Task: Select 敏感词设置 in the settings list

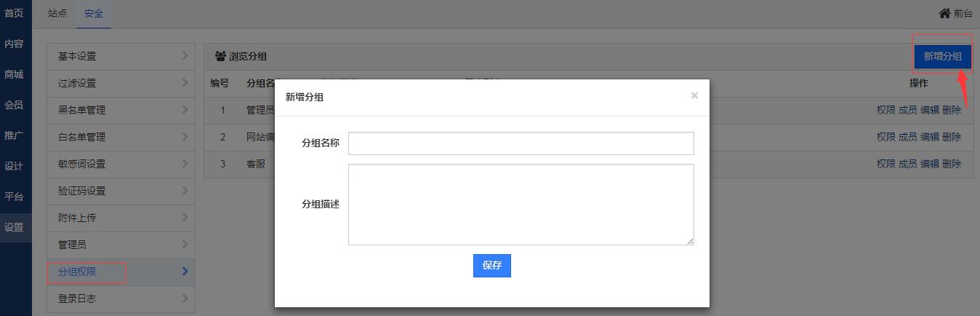Action: [x=81, y=164]
